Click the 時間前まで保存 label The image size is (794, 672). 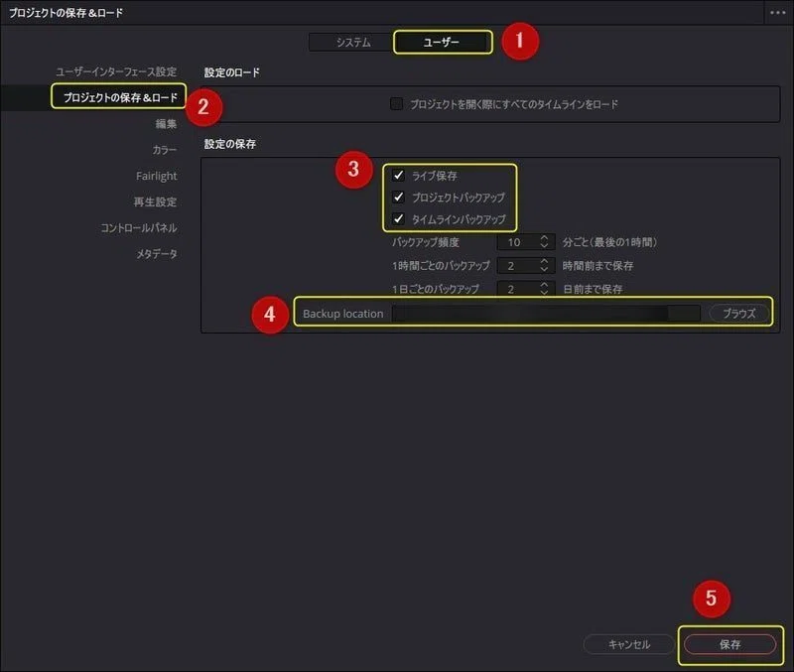coord(597,265)
